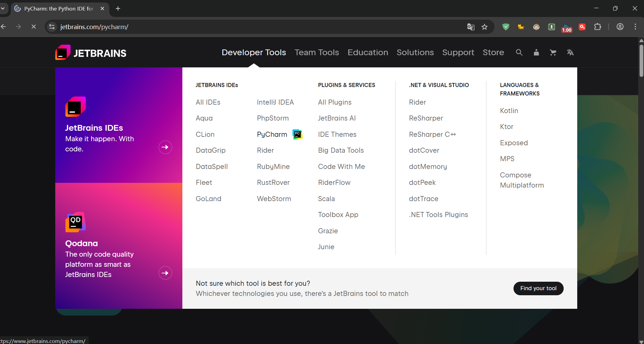
Task: Open the yellow bird extension icon
Action: click(x=521, y=27)
